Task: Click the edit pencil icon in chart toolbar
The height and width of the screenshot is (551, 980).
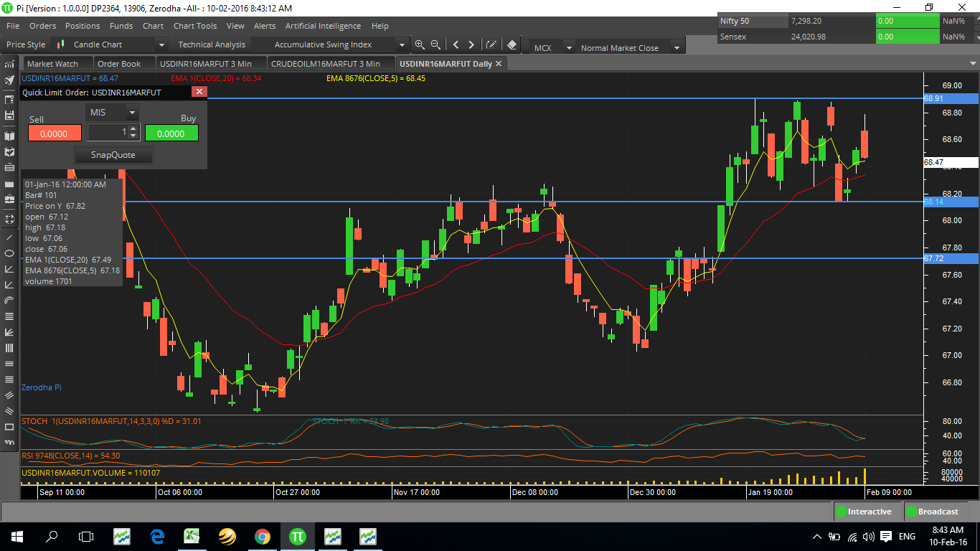Action: click(491, 44)
